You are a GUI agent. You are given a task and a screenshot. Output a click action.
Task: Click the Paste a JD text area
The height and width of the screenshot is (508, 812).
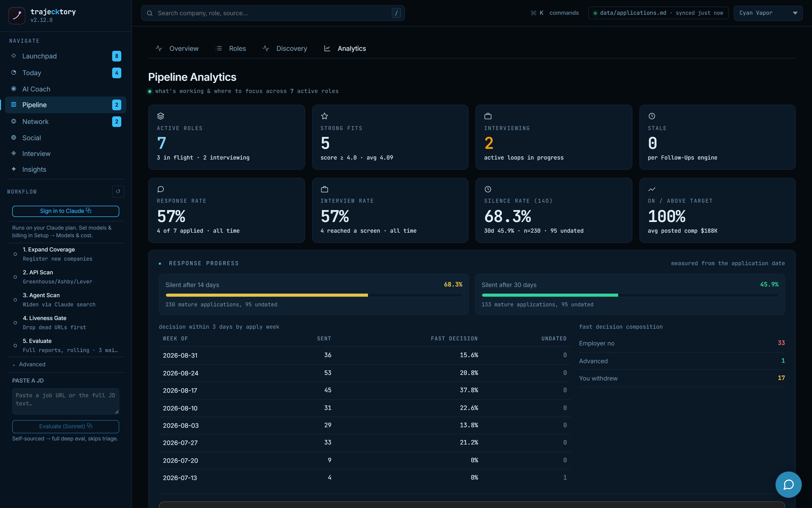[x=65, y=401]
